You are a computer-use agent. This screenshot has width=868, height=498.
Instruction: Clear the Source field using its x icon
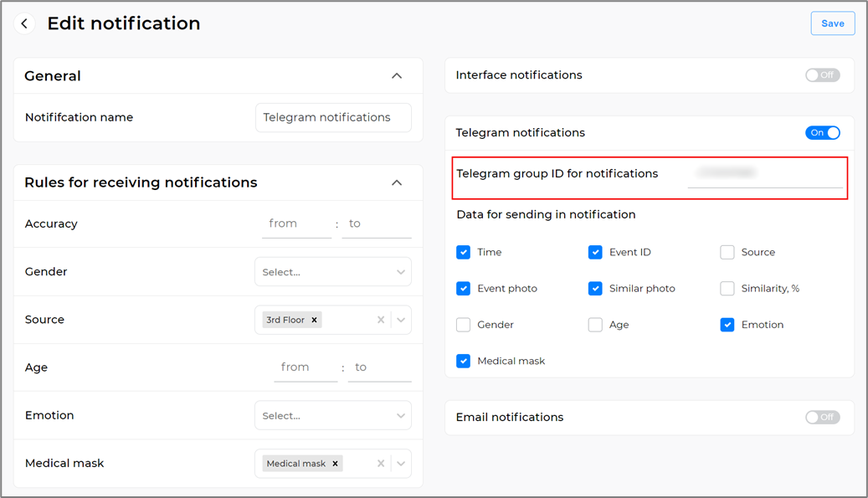(x=381, y=320)
